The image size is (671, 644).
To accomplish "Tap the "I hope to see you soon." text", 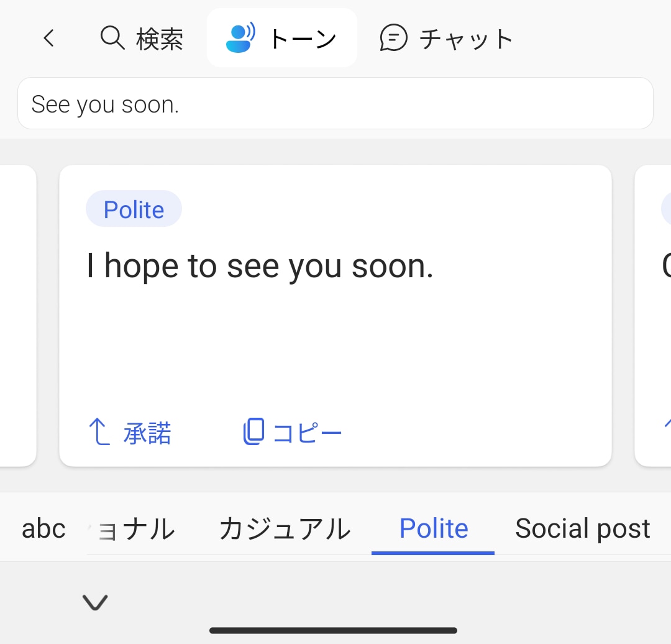I will click(260, 267).
